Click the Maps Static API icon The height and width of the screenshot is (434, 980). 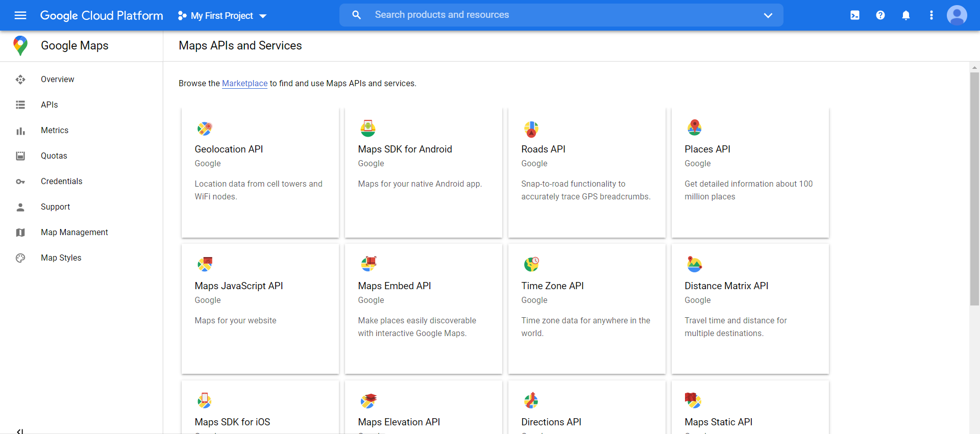click(693, 400)
